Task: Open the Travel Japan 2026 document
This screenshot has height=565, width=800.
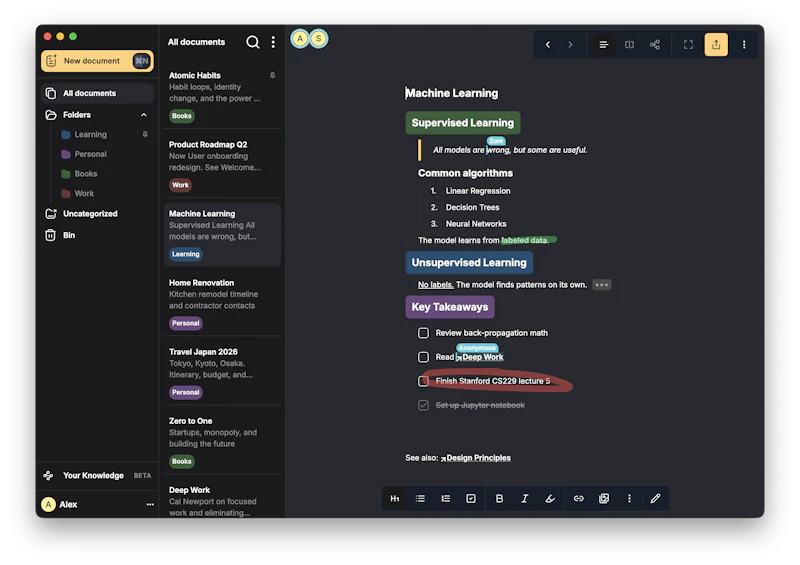Action: (x=222, y=372)
